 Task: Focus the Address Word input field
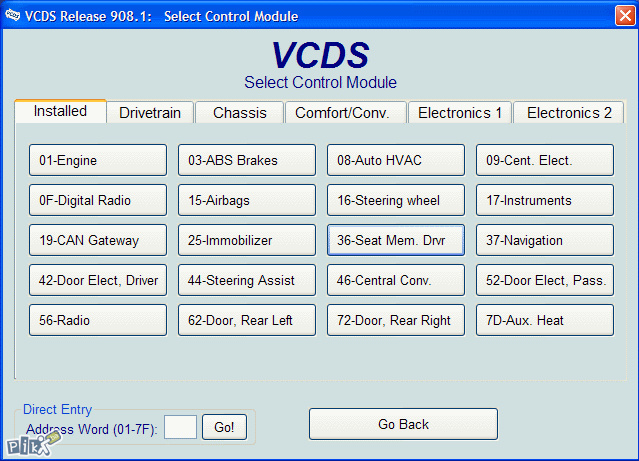coord(180,427)
